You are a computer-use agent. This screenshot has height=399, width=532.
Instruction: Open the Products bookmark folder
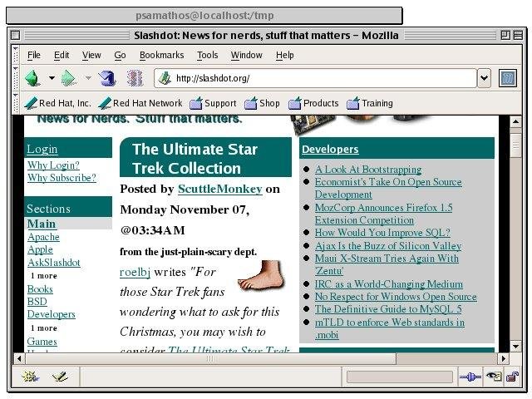click(x=313, y=103)
